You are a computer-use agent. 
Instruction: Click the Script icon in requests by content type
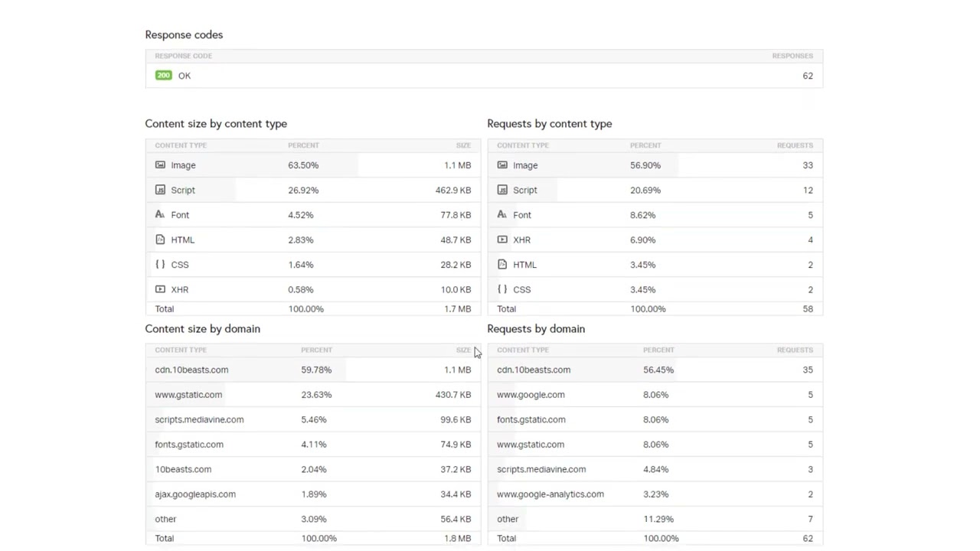[502, 190]
